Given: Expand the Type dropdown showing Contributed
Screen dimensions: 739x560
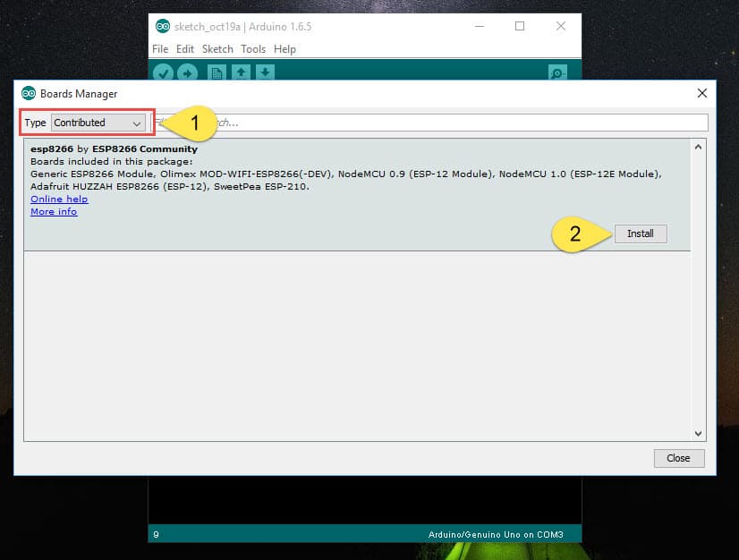Looking at the screenshot, I should coord(98,123).
